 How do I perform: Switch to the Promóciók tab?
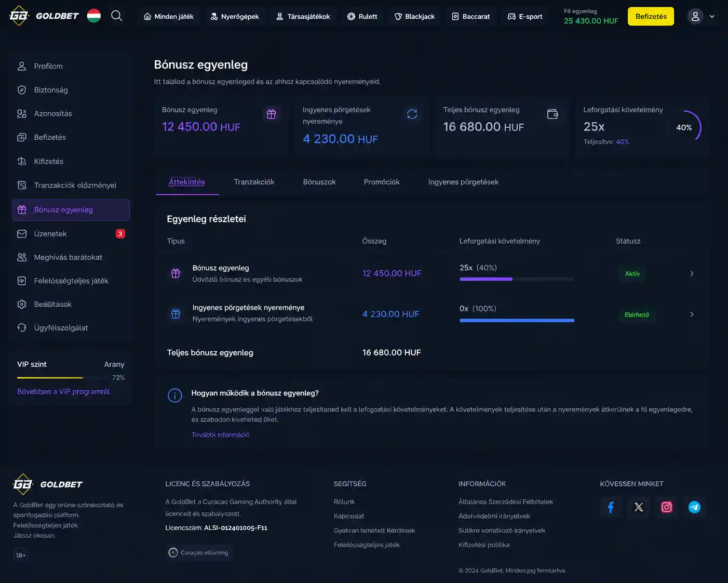click(x=382, y=182)
